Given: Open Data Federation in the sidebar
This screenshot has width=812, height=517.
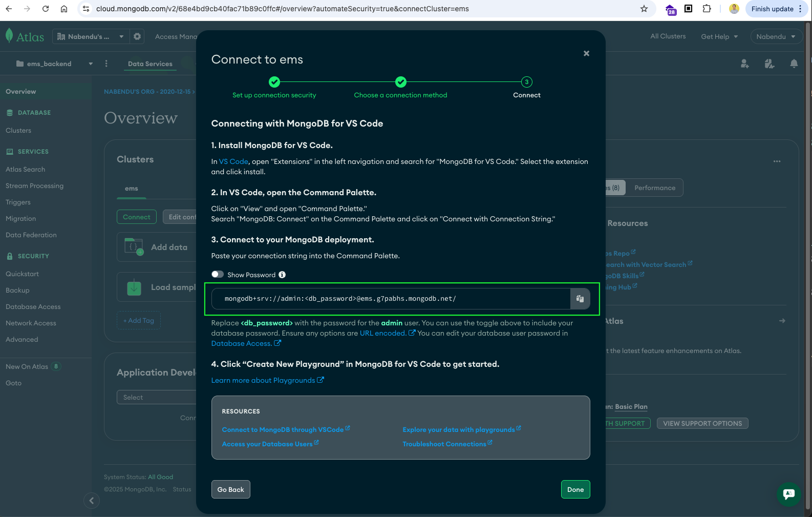Looking at the screenshot, I should point(31,235).
